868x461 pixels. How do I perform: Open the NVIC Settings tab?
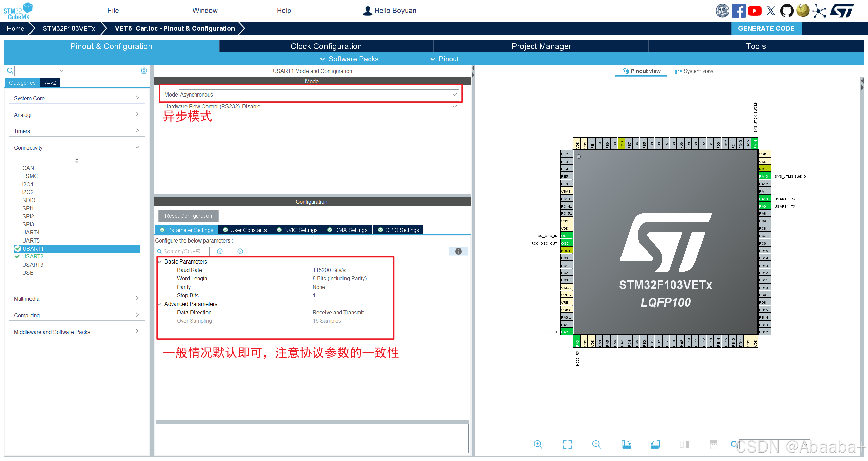click(x=297, y=230)
